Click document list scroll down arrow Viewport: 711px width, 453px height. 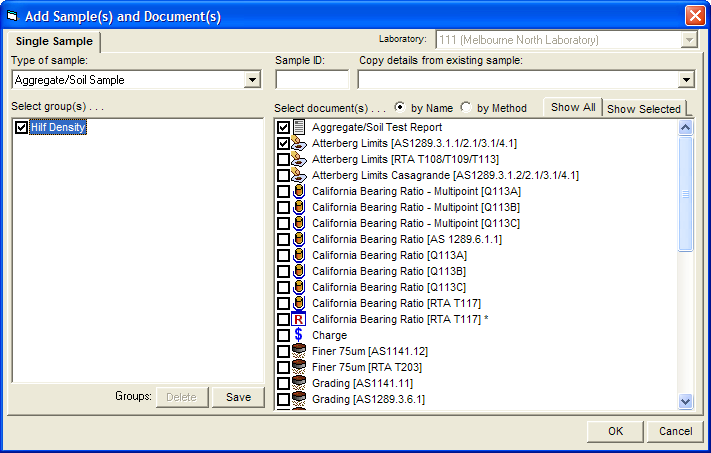pyautogui.click(x=686, y=401)
